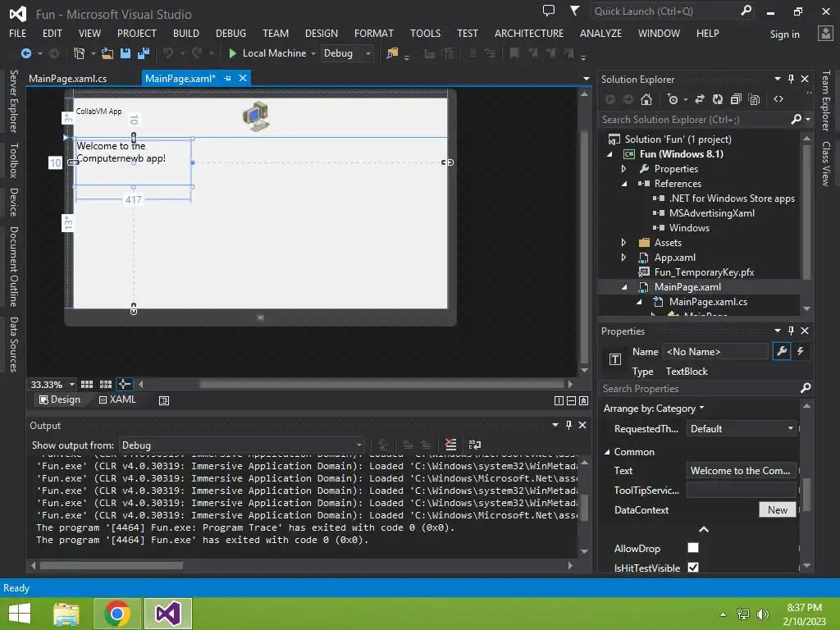Open the Debug configuration dropdown

point(347,53)
